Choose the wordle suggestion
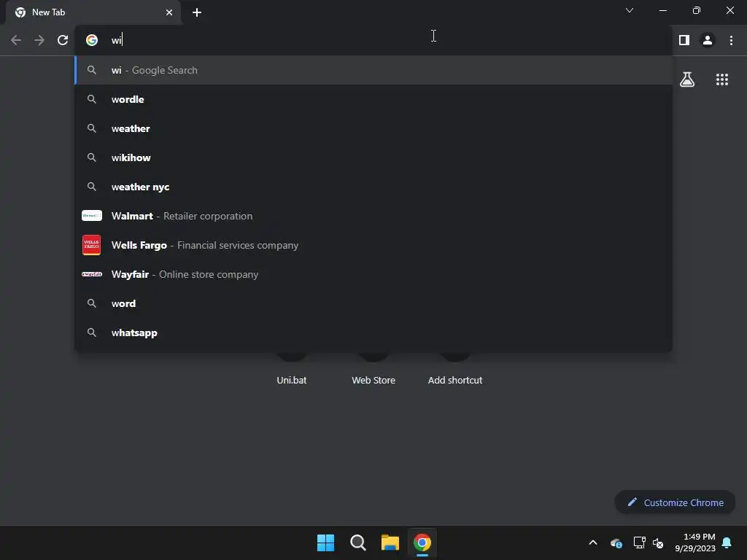Viewport: 747px width, 560px height. [373, 99]
